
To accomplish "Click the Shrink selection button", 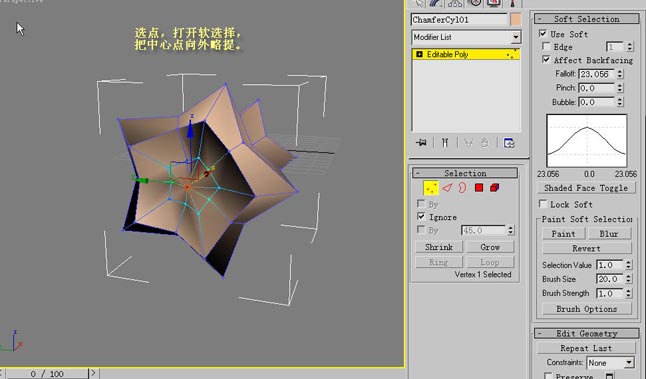I will [439, 247].
